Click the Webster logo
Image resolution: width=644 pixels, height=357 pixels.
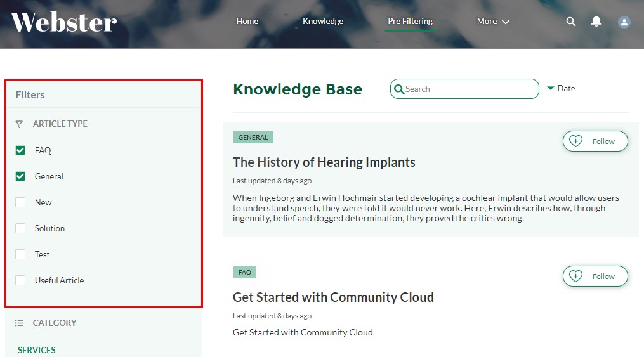pos(63,22)
